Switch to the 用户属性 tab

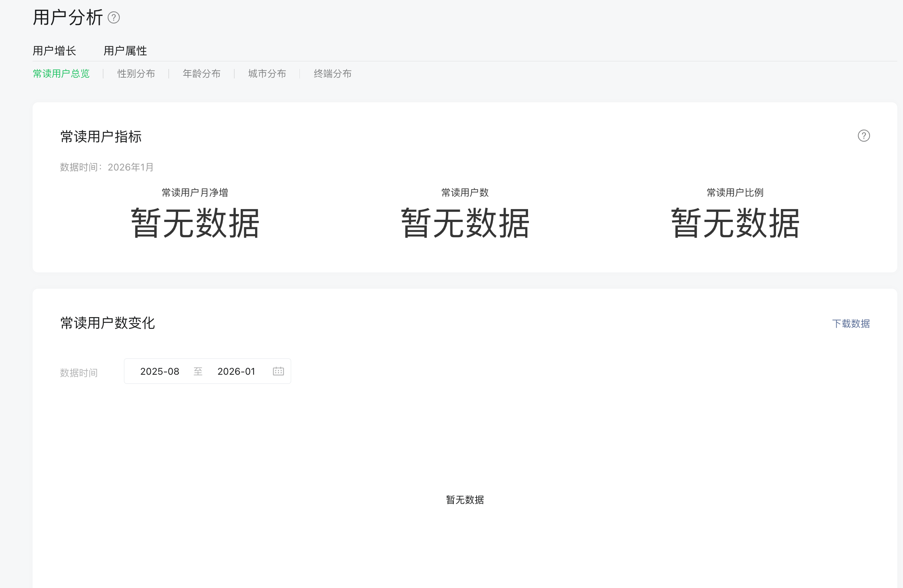tap(125, 51)
